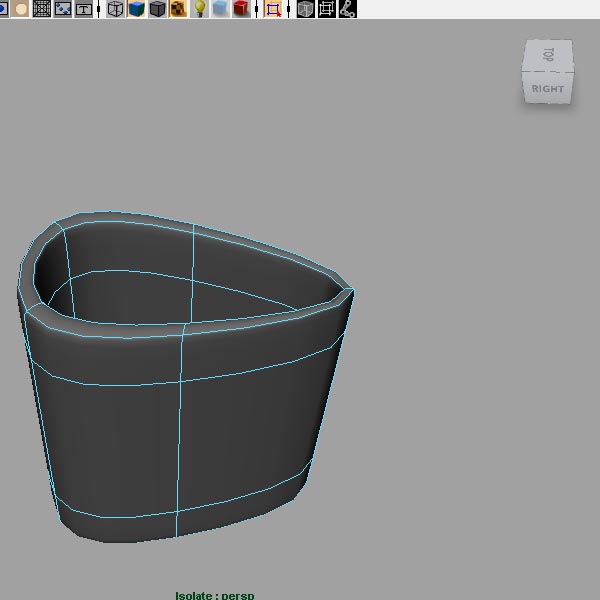Toggle use all lights bulb icon
This screenshot has width=600, height=600.
pos(199,8)
